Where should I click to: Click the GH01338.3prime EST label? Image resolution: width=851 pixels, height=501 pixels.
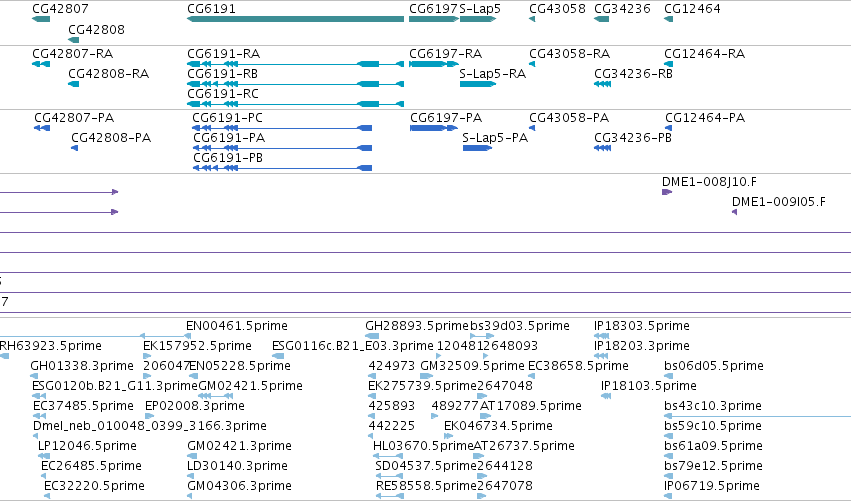(x=82, y=366)
